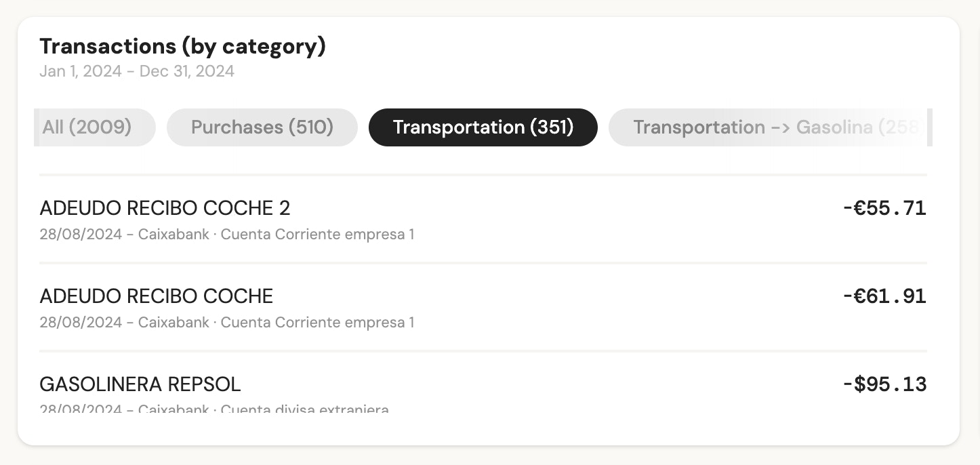Click "Cuenta Corriente empresa 1" under first transaction
Image resolution: width=980 pixels, height=465 pixels.
pos(317,234)
